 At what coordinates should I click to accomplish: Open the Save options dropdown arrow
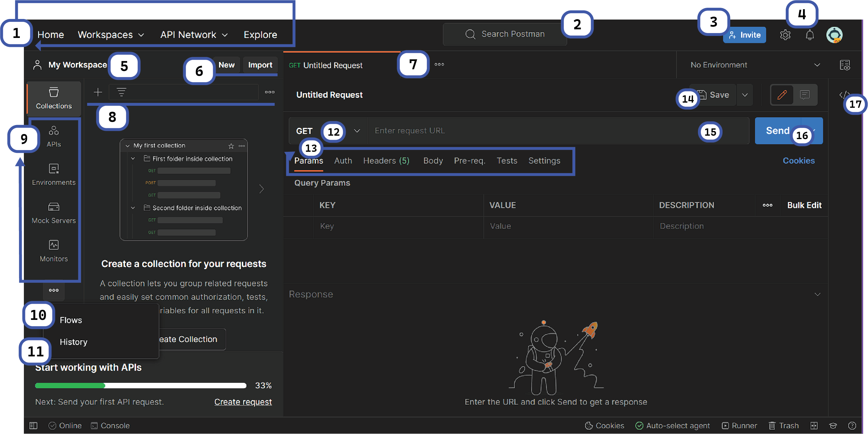[745, 95]
